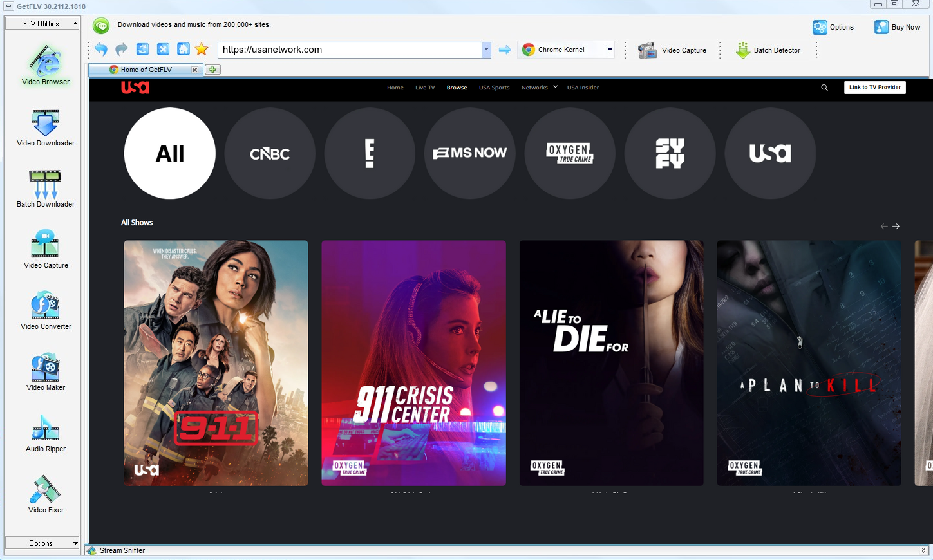Viewport: 933px width, 560px height.
Task: Click the URL address field
Action: [350, 50]
